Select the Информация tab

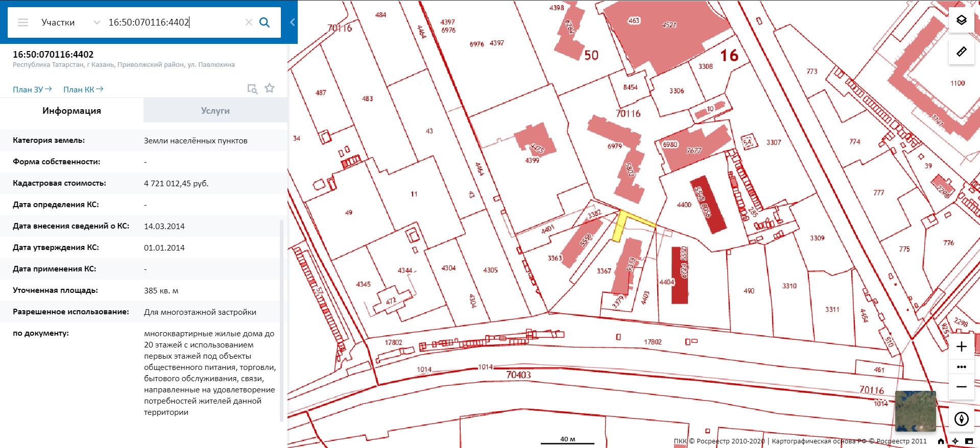(71, 111)
